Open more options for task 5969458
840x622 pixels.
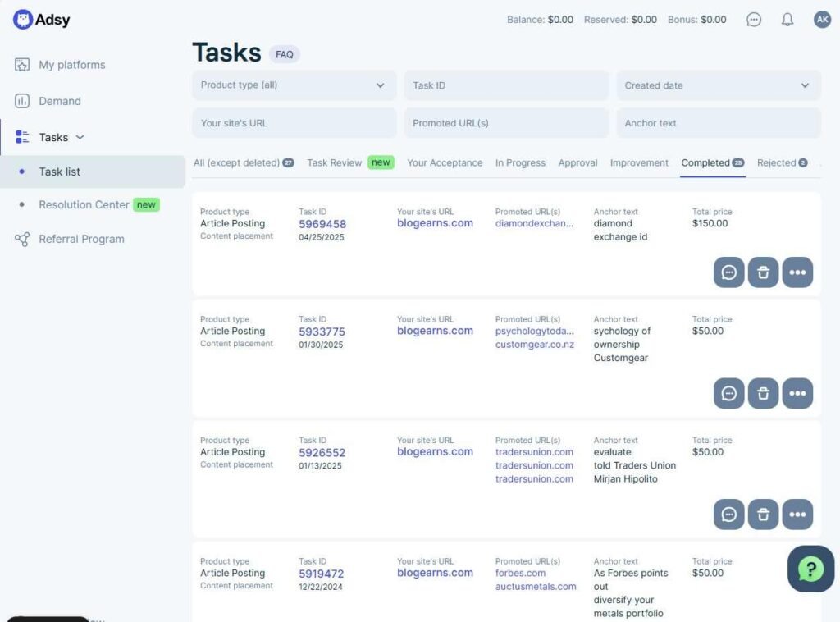[x=797, y=272]
